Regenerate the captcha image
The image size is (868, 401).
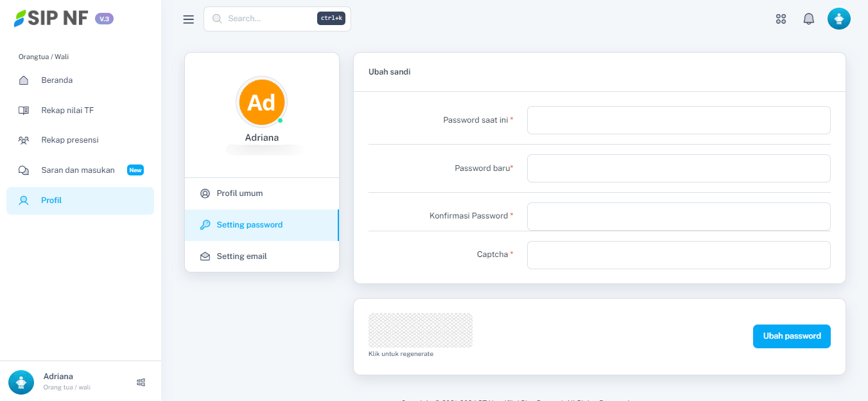pos(420,330)
